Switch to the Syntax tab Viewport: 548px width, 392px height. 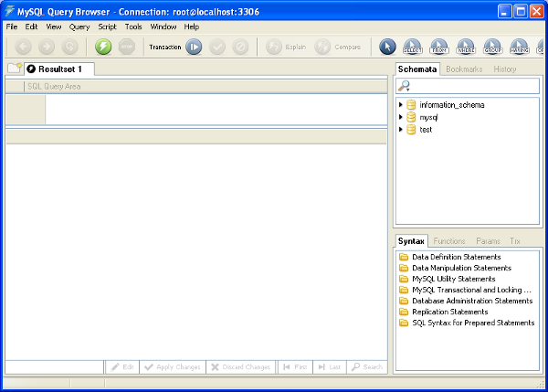pos(411,241)
